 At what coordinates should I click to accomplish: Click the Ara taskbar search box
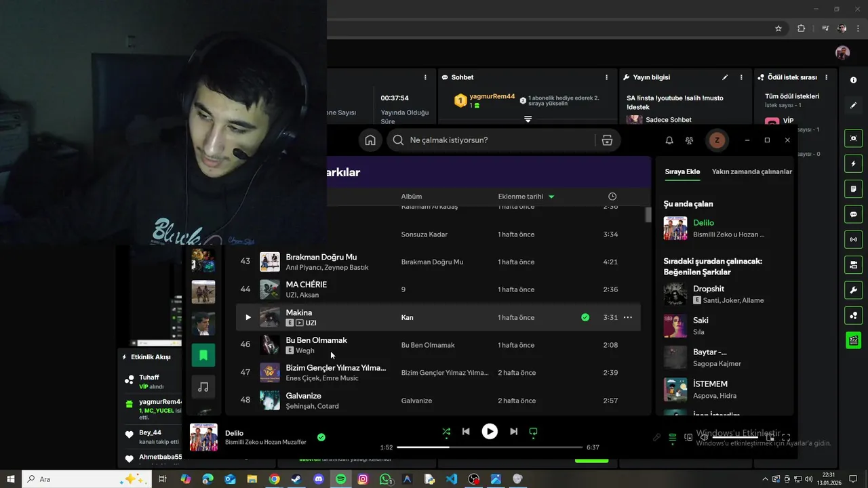(x=88, y=479)
